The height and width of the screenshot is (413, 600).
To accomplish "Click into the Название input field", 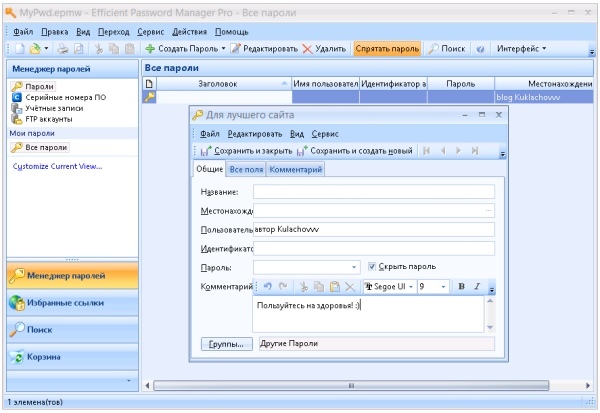I will [x=374, y=192].
